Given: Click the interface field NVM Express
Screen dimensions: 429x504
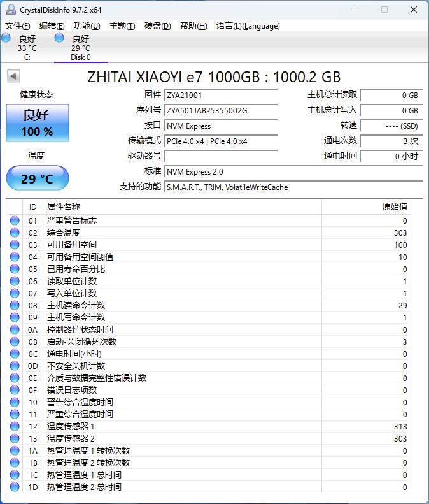Looking at the screenshot, I should pyautogui.click(x=221, y=126).
